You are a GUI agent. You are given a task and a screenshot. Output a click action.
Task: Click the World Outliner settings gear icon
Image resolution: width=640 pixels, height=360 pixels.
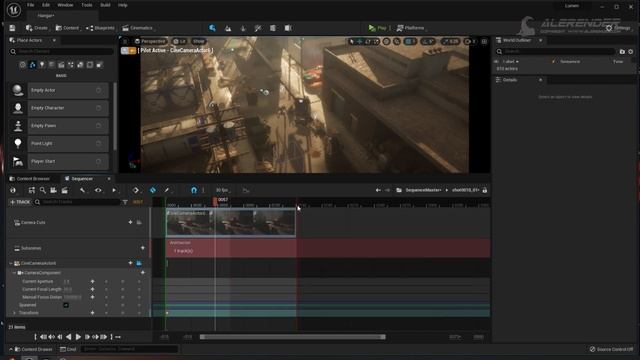tap(631, 51)
